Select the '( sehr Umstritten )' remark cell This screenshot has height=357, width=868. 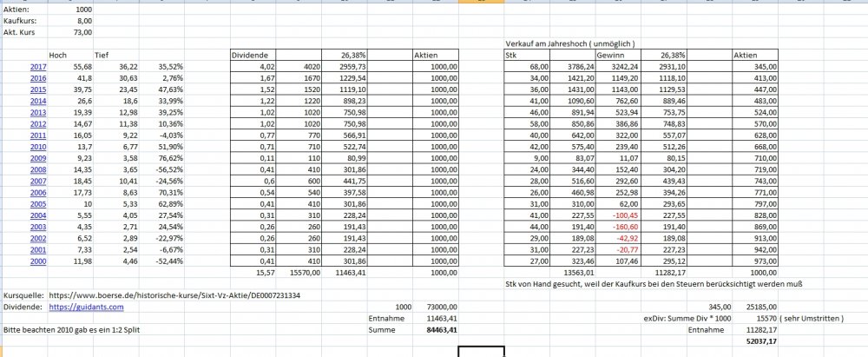tap(812, 318)
